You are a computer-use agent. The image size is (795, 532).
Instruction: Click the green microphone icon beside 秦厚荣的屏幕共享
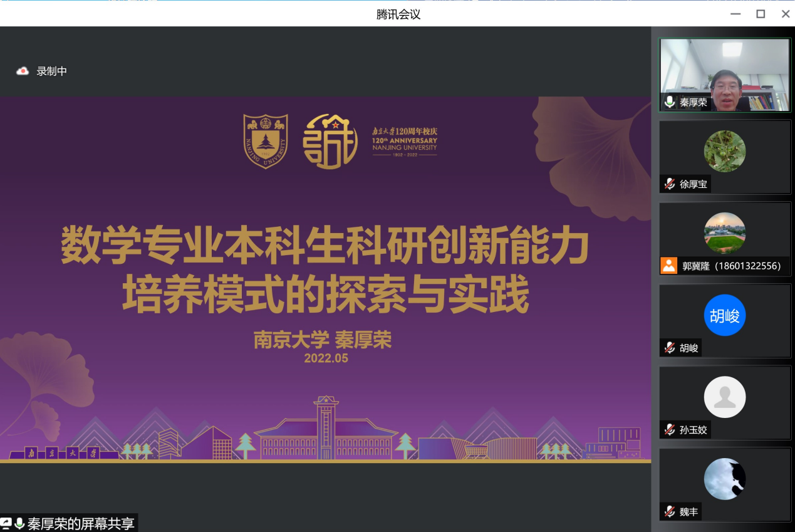pyautogui.click(x=19, y=523)
